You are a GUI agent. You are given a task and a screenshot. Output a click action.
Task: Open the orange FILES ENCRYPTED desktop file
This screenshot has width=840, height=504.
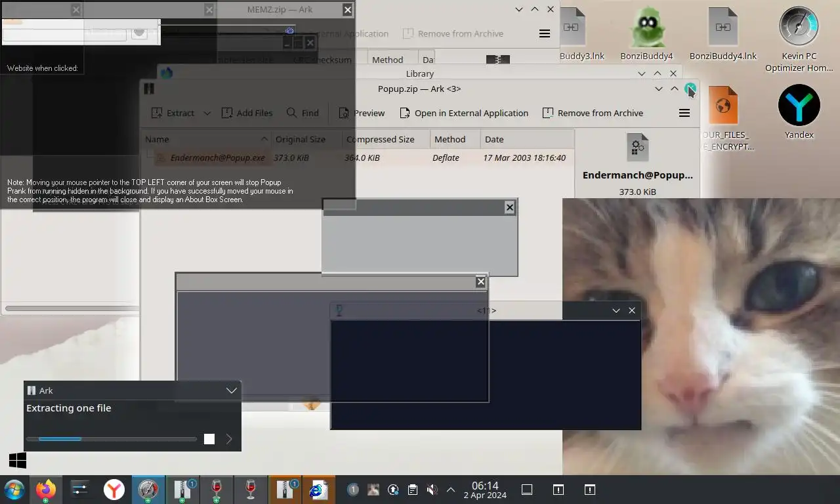(724, 118)
